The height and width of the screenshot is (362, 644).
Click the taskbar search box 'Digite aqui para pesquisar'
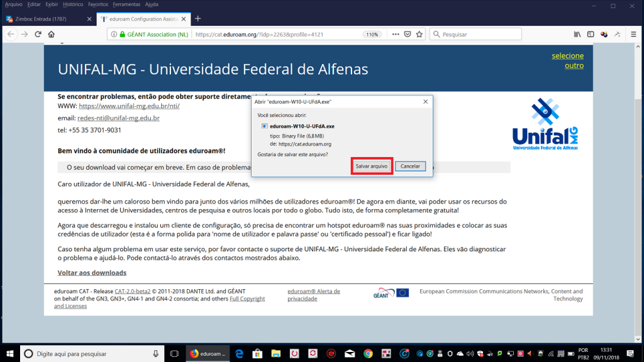tap(92, 353)
